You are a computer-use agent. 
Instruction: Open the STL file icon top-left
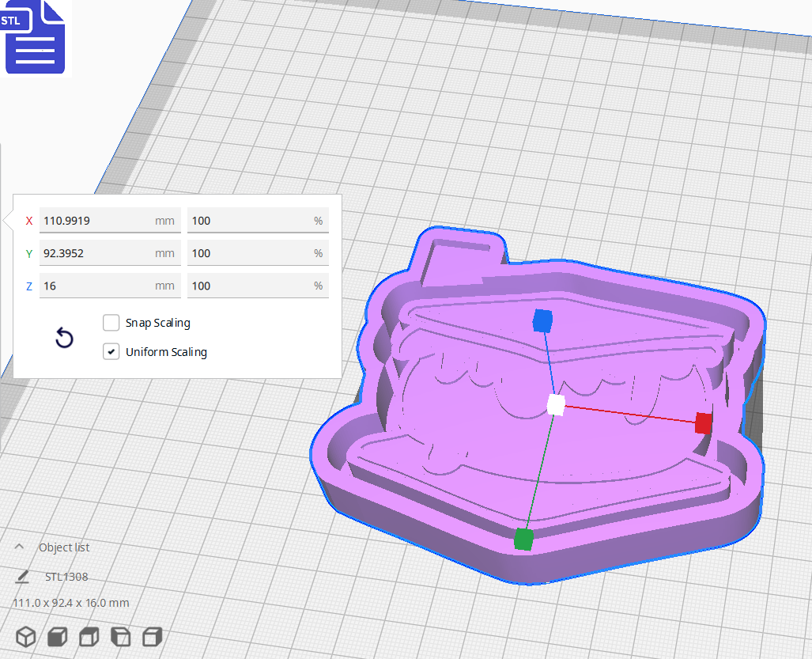click(35, 36)
